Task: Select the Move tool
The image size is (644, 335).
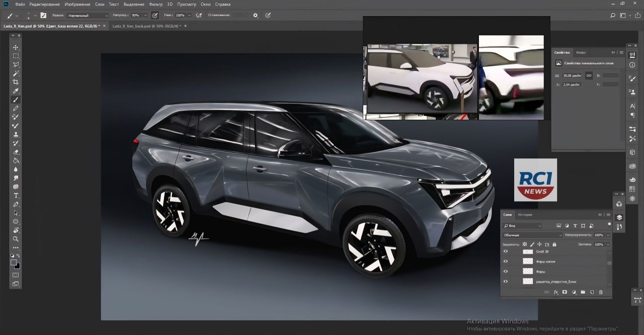Action: pos(16,47)
